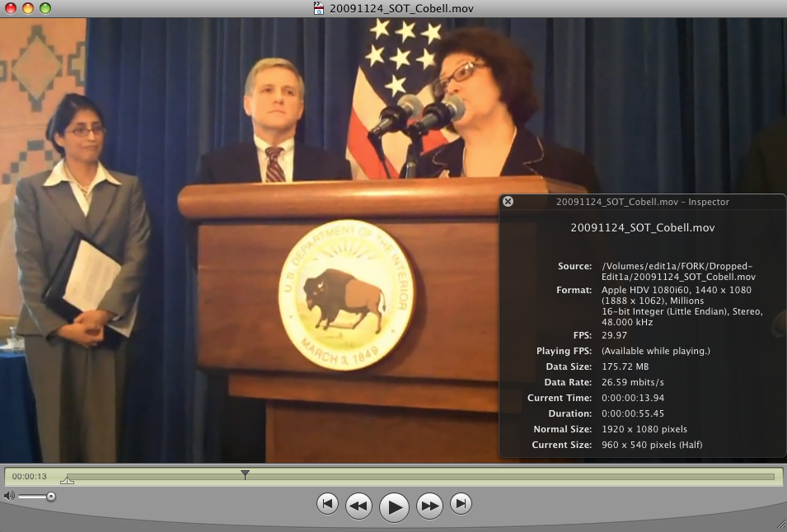This screenshot has width=787, height=532.
Task: Click the movie file icon in title bar
Action: [x=319, y=8]
